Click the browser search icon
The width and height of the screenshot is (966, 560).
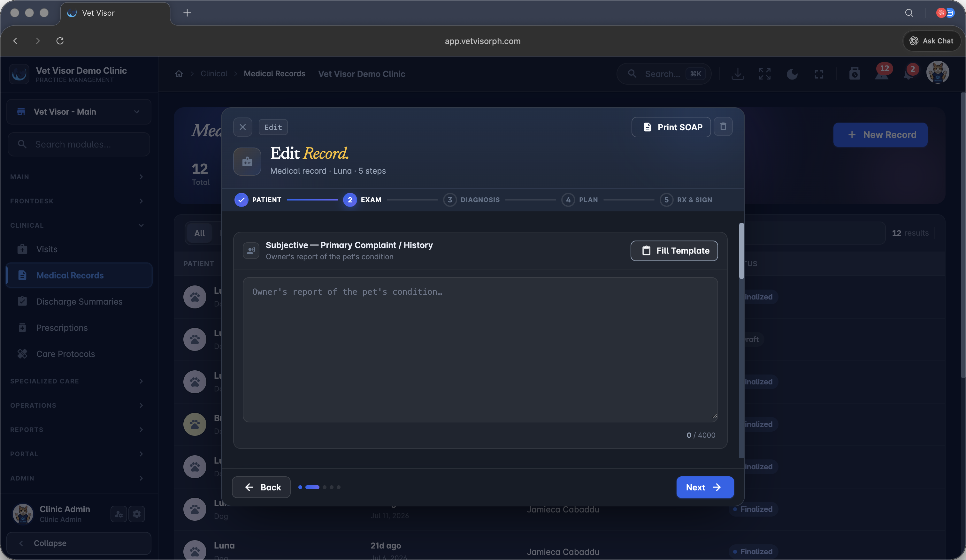909,13
